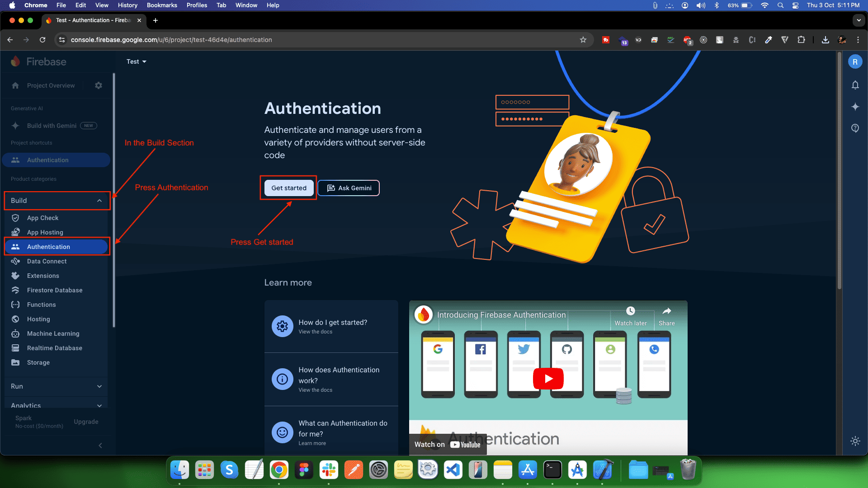Open Storage section in sidebar
868x488 pixels.
point(38,362)
